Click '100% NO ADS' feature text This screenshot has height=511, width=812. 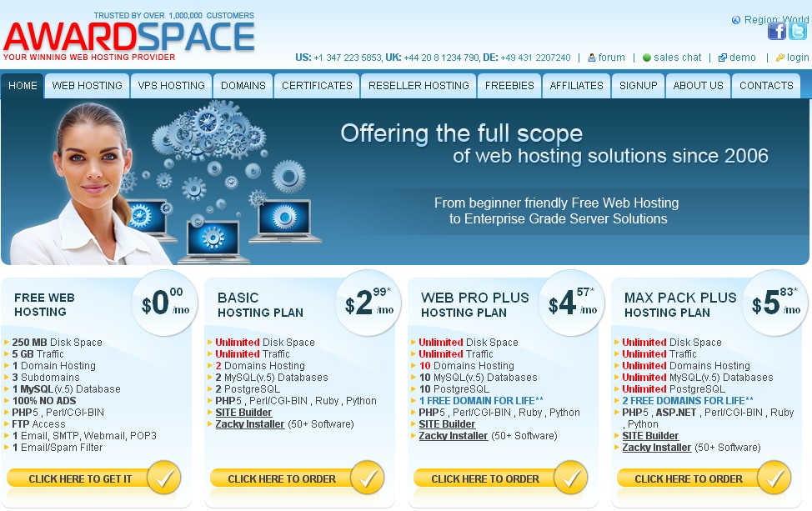click(x=44, y=401)
